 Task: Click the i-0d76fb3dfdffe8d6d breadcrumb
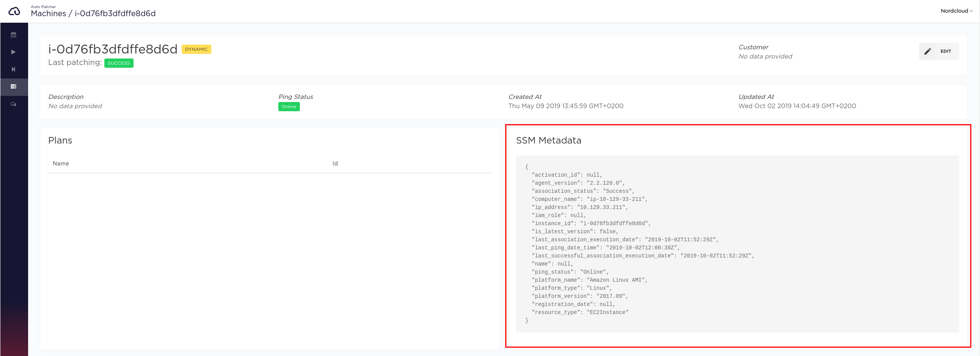tap(115, 13)
